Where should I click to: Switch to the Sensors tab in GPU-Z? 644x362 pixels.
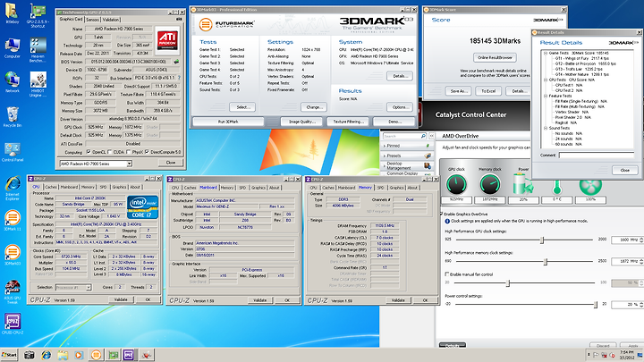pos(92,20)
